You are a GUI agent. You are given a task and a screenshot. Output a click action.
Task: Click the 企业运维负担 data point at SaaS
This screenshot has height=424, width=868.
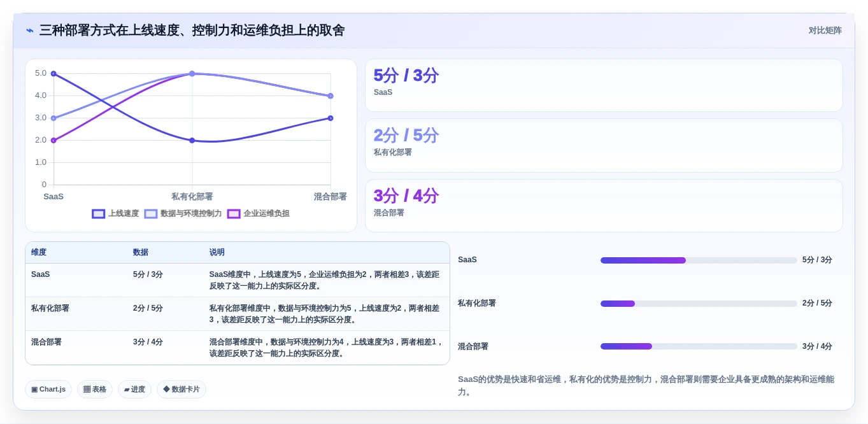53,140
